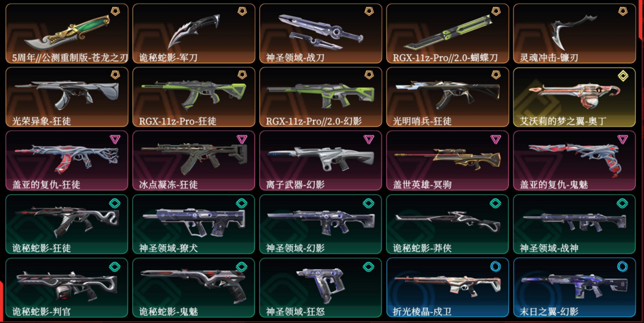Open the 离子武器-幻影 skin card
The width and height of the screenshot is (644, 323).
321,161
